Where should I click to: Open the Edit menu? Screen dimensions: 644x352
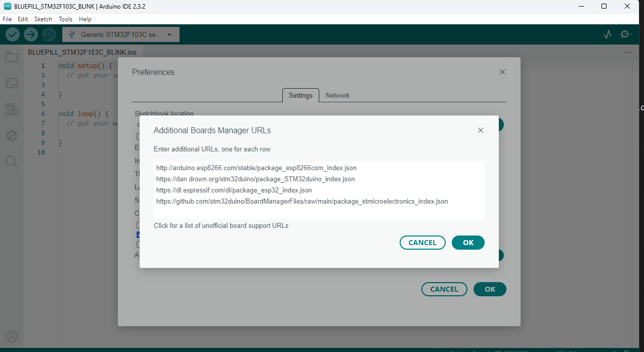(23, 19)
